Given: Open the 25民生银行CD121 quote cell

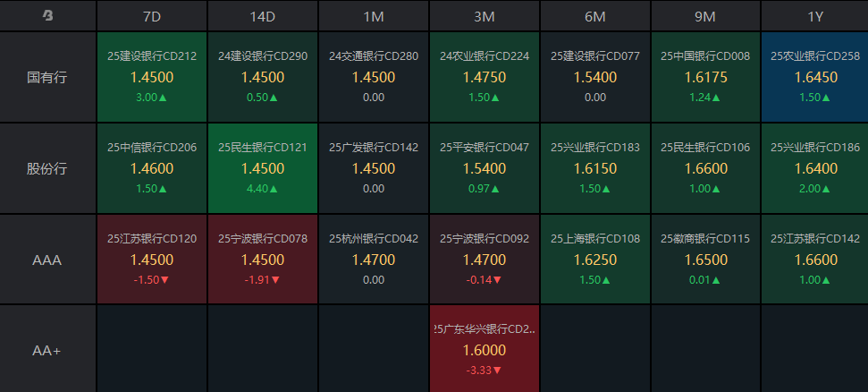Looking at the screenshot, I should (263, 168).
